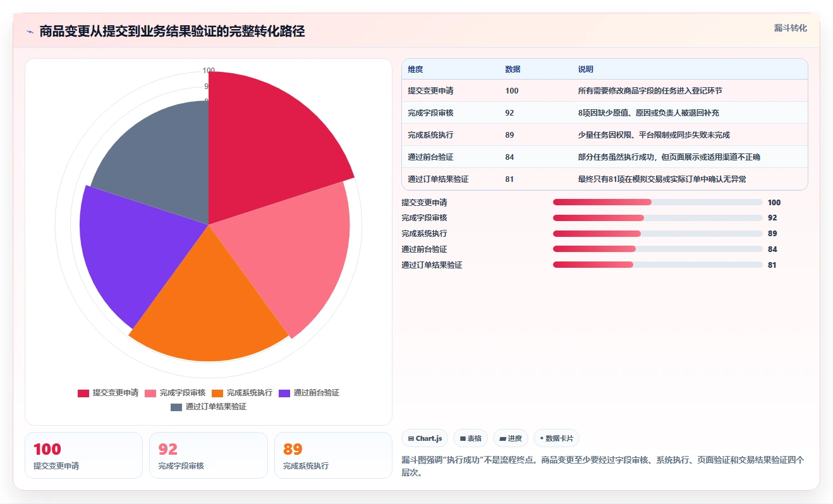Open the 100 提交变更申请 data card
Screen dimensions: 833x504
coord(83,455)
